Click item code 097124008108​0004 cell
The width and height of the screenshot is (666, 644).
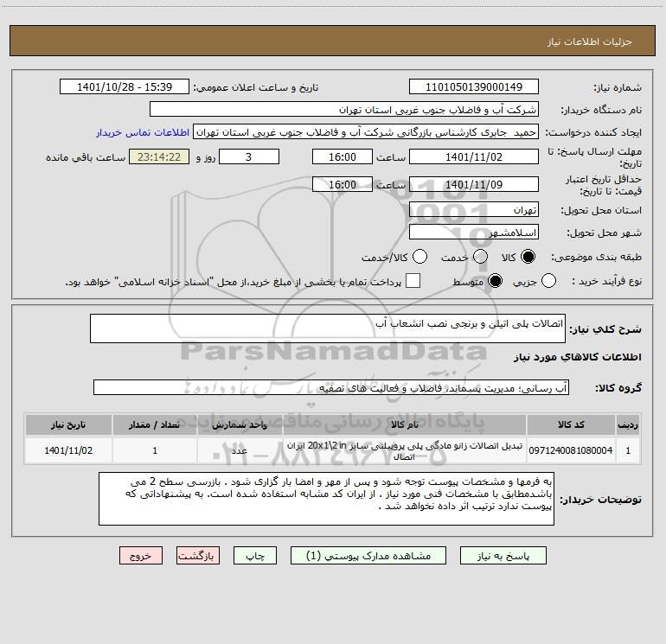(571, 450)
